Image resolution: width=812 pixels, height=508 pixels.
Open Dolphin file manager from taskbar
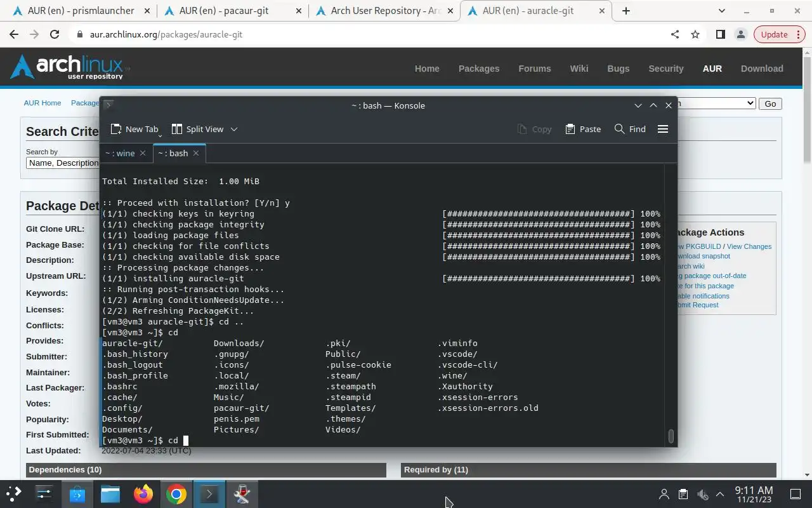pyautogui.click(x=110, y=493)
